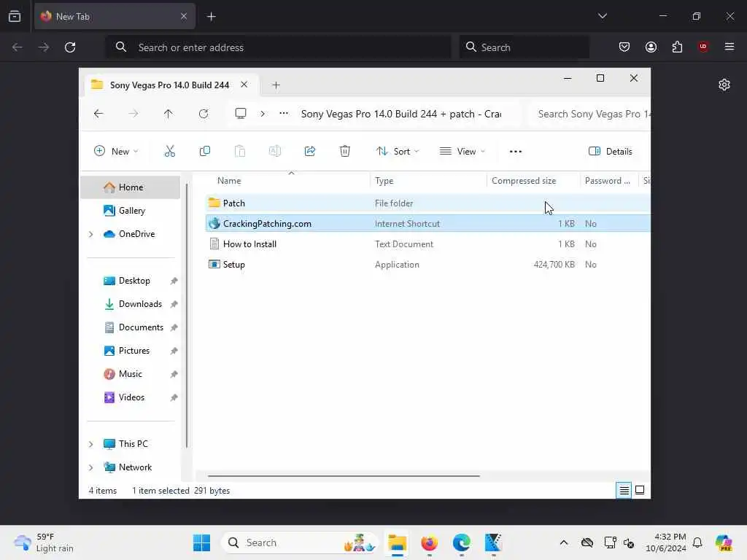Screen dimensions: 747x560
Task: Go back in File Explorer
Action: pos(98,114)
